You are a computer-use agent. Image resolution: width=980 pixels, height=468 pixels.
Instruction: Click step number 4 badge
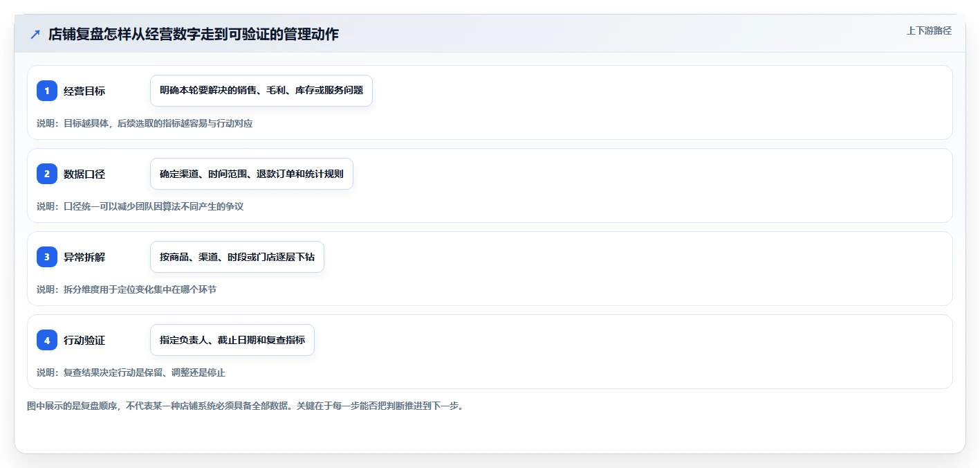pos(47,340)
